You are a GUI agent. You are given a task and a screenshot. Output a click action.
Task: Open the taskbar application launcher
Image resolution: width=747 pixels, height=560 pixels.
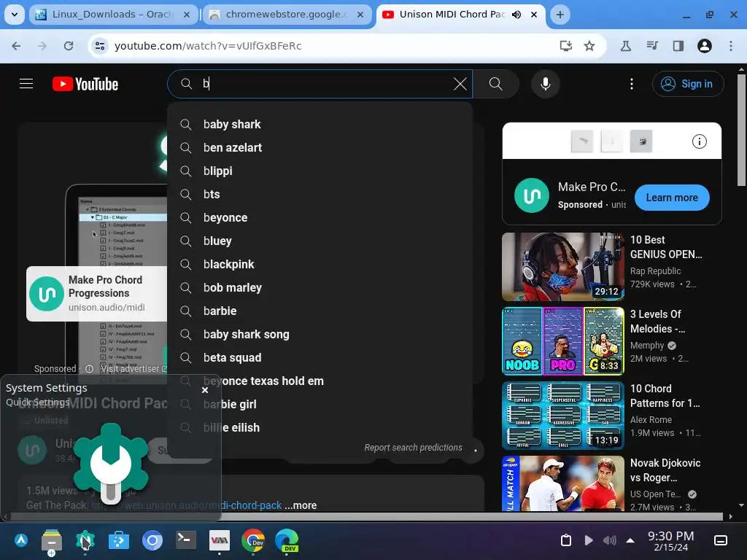(21, 540)
